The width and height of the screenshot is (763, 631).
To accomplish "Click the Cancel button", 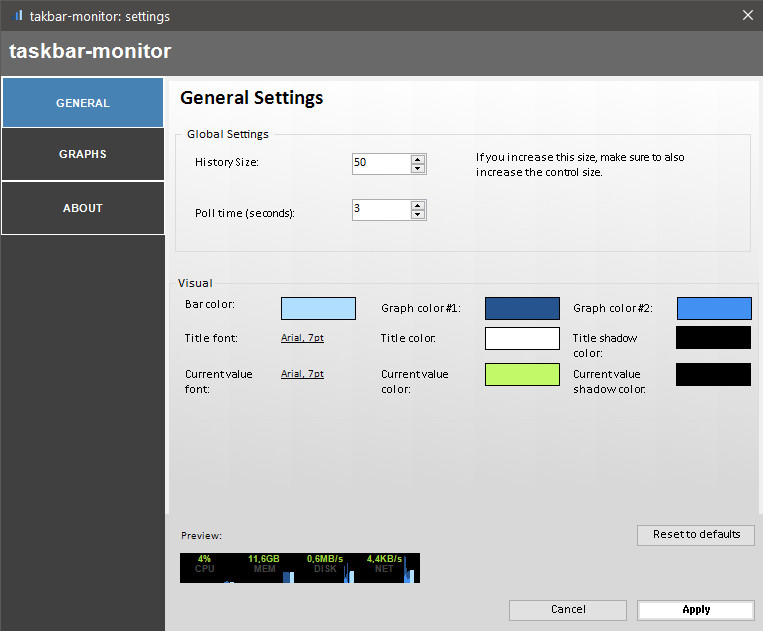I will pyautogui.click(x=568, y=610).
